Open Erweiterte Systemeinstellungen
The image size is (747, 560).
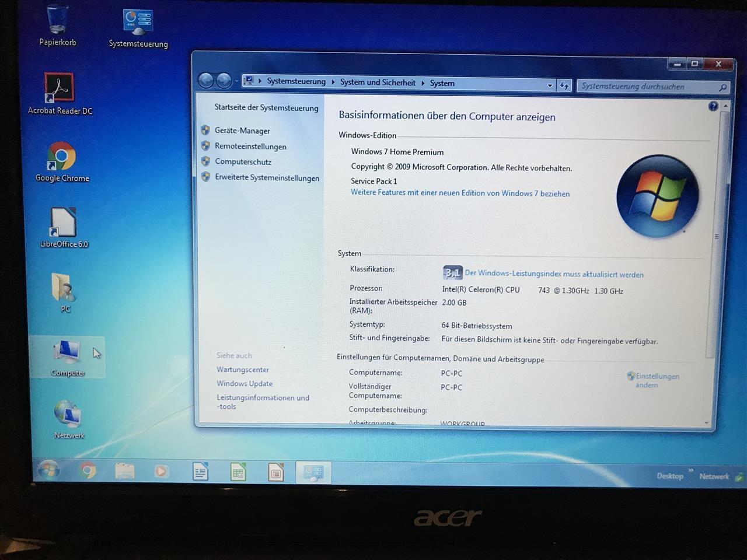pos(267,177)
